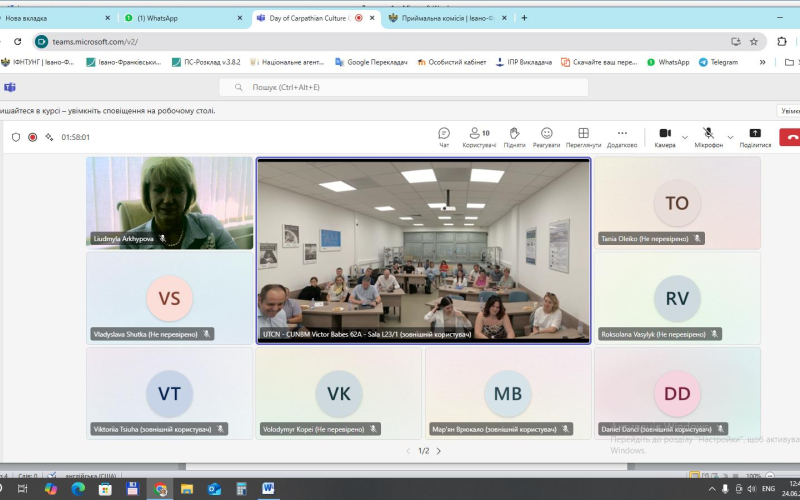800x500 pixels.
Task: Open Task View on the taskbar
Action: point(22,489)
